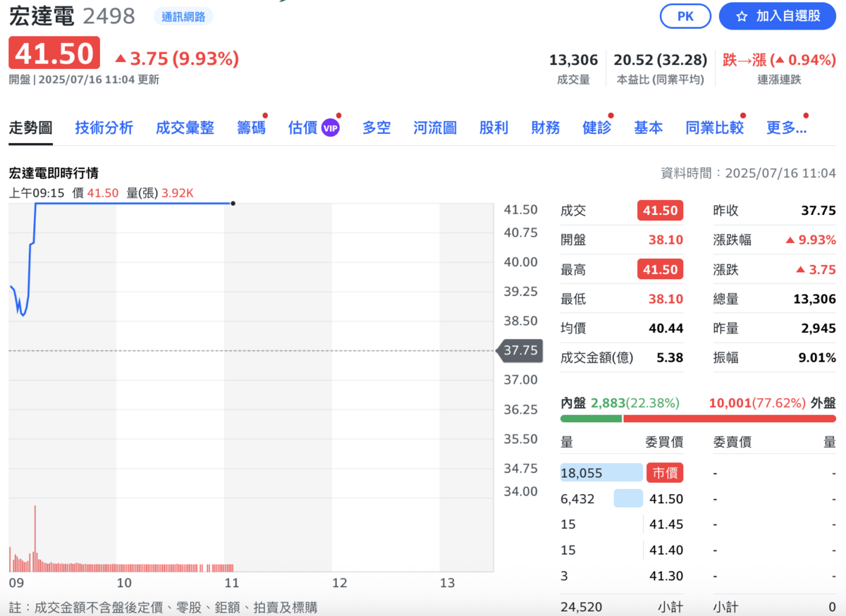Expand the 更多... menu

point(786,128)
